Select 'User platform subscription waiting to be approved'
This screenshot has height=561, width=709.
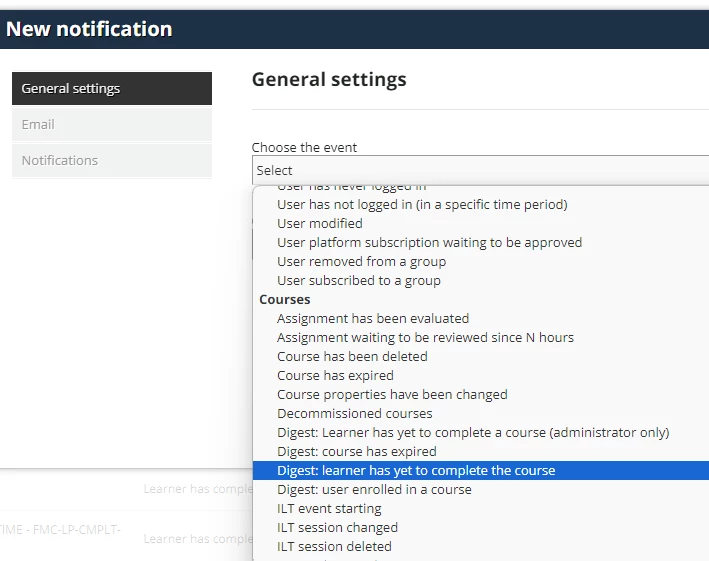pyautogui.click(x=429, y=243)
